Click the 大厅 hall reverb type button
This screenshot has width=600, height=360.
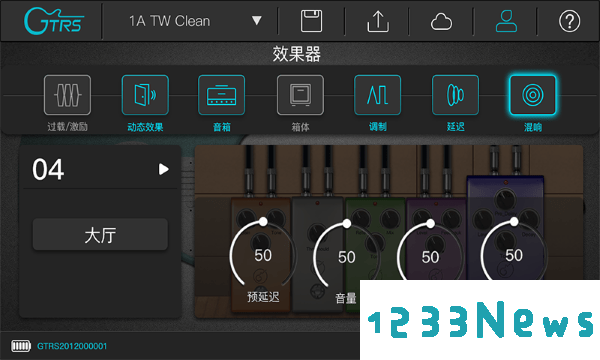tap(100, 235)
